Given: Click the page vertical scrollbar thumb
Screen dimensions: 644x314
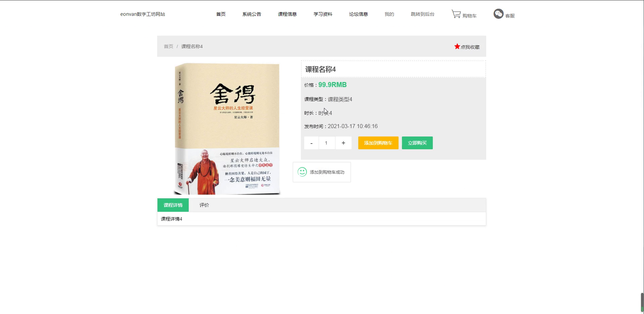Looking at the screenshot, I should click(642, 303).
